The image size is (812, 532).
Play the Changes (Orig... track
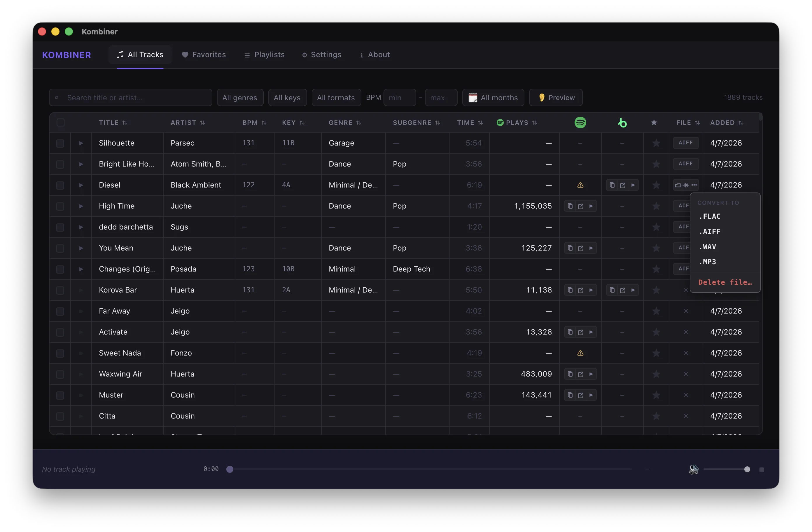tap(81, 269)
